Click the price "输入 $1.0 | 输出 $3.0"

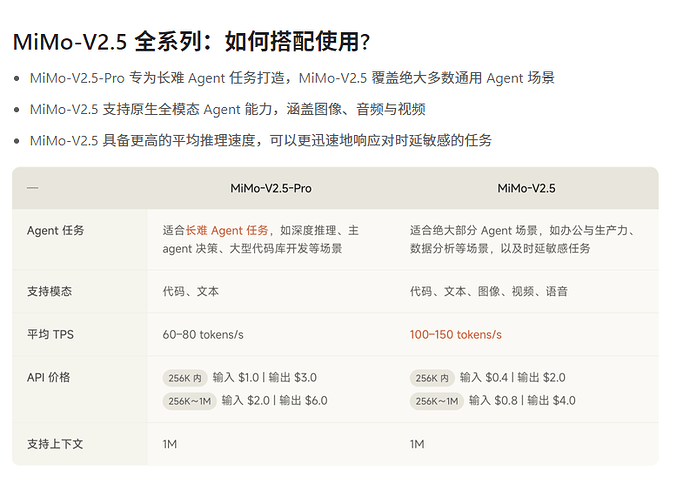point(264,378)
